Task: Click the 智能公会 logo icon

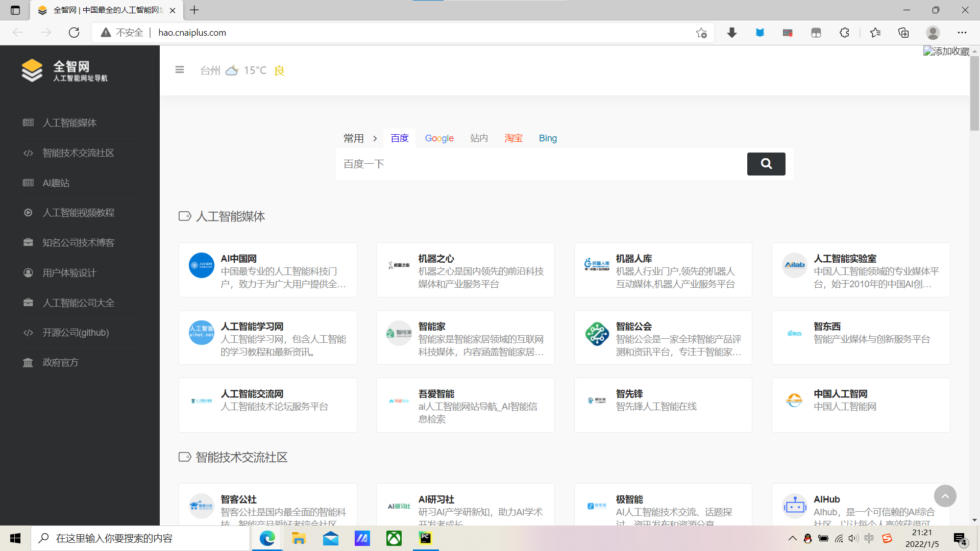Action: pos(597,334)
